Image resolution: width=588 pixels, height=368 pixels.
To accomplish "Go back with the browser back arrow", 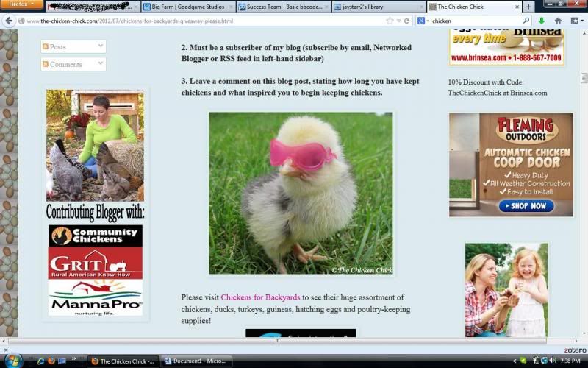I will 9,21.
